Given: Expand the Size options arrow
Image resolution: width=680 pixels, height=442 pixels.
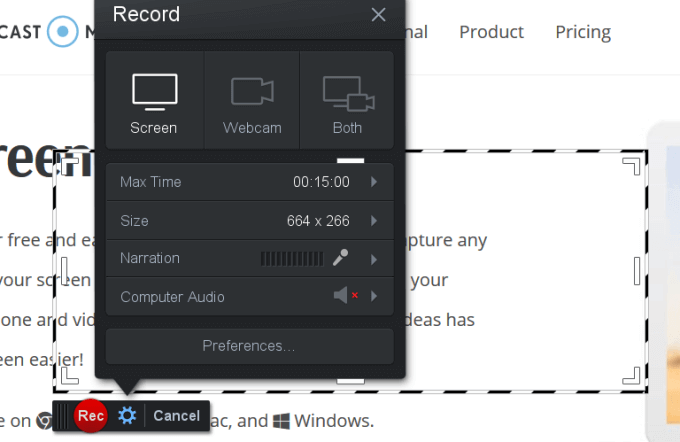Looking at the screenshot, I should tap(374, 220).
